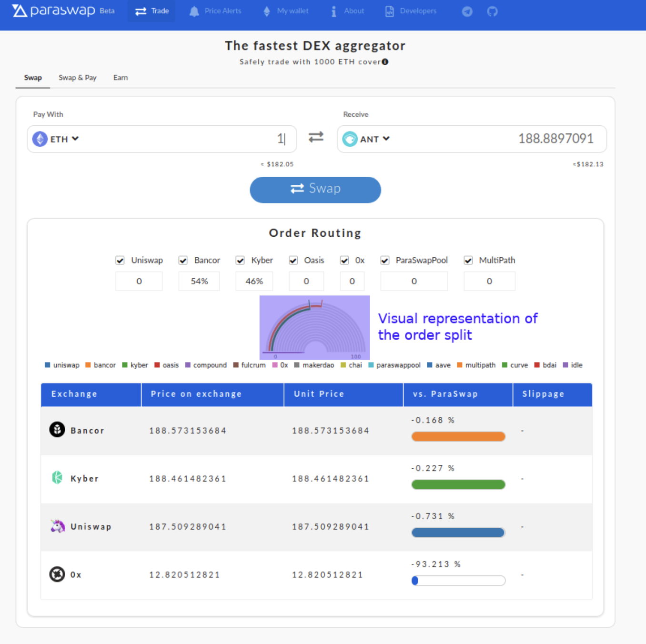This screenshot has height=644, width=646.
Task: Open the Earn tab
Action: (120, 78)
